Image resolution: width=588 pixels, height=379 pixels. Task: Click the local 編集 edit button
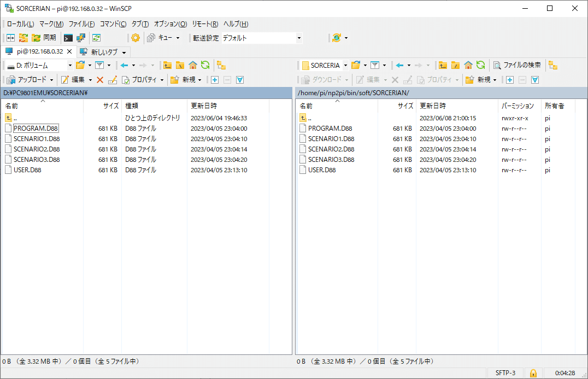click(x=73, y=79)
